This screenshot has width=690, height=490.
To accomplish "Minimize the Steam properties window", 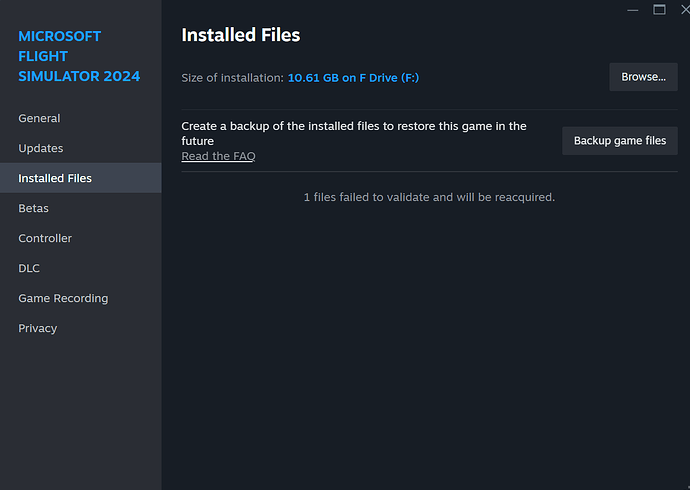I will [631, 9].
